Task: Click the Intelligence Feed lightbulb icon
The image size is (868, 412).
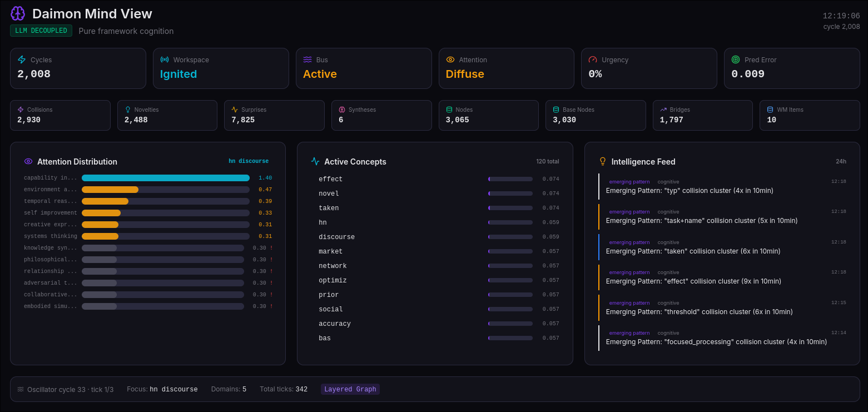Action: click(x=602, y=161)
